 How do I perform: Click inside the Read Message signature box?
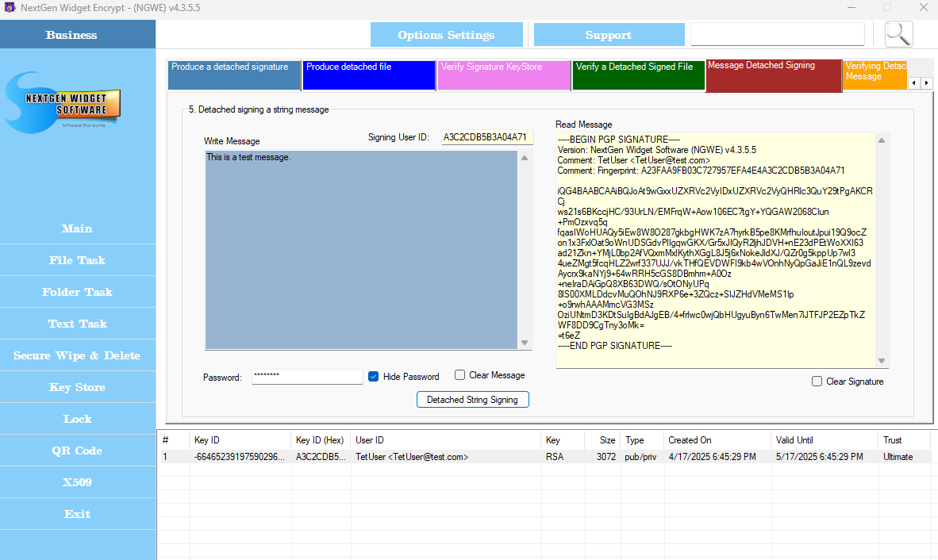click(716, 250)
